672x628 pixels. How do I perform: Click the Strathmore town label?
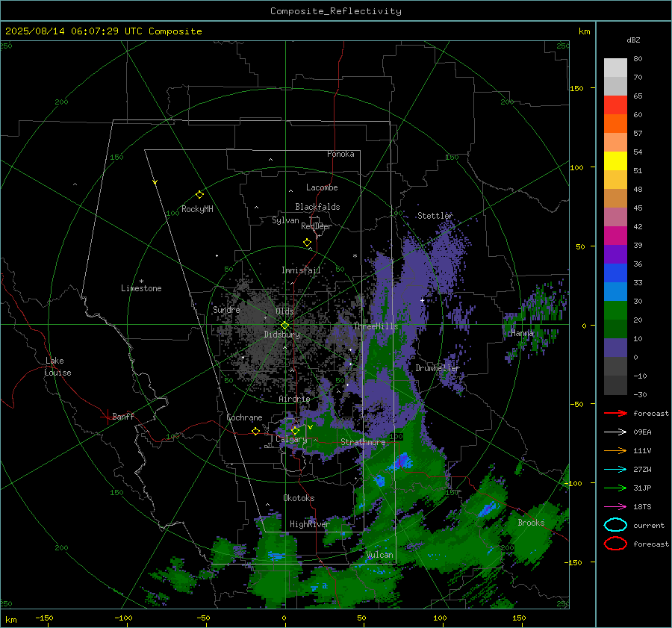point(363,442)
